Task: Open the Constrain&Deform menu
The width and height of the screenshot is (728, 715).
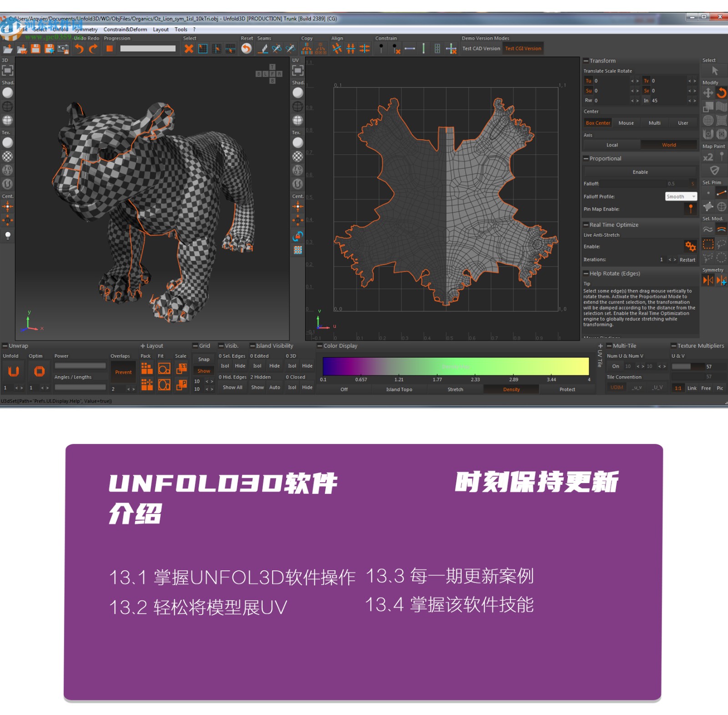Action: point(125,30)
